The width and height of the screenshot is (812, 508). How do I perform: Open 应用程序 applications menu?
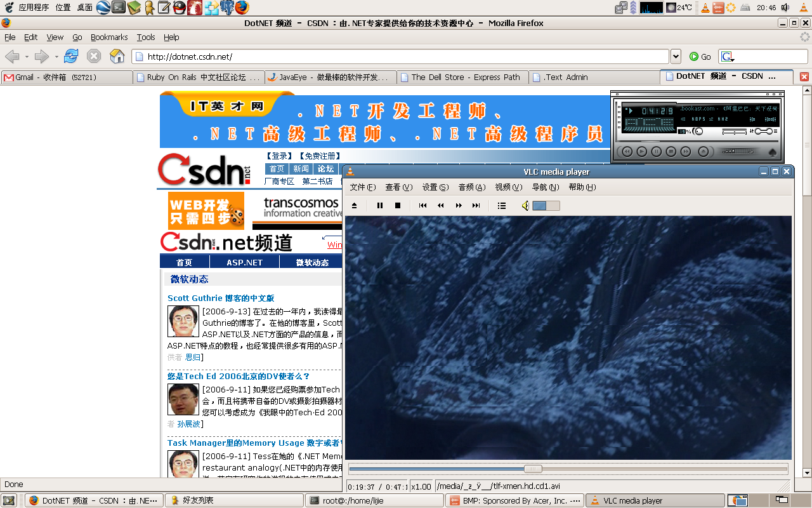[34, 8]
